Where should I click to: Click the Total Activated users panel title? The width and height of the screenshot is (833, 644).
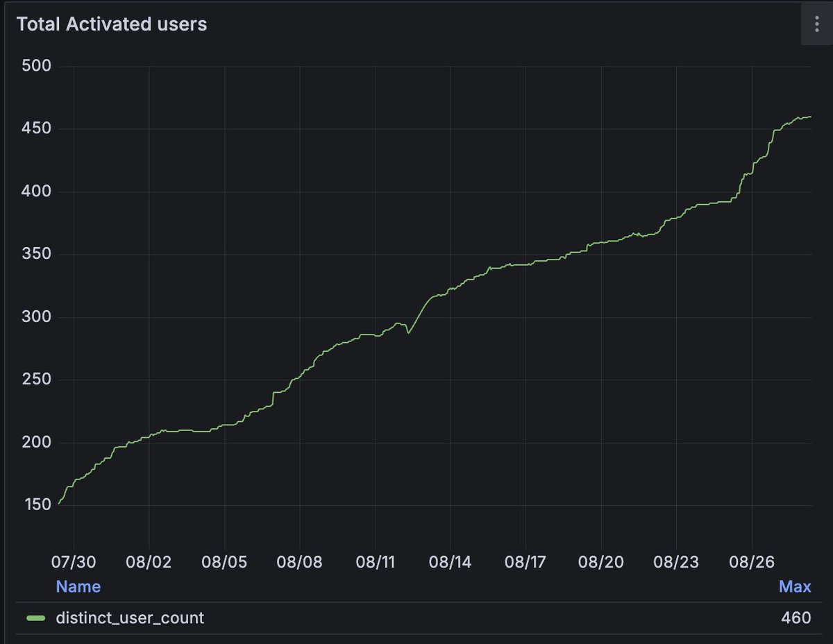click(112, 24)
